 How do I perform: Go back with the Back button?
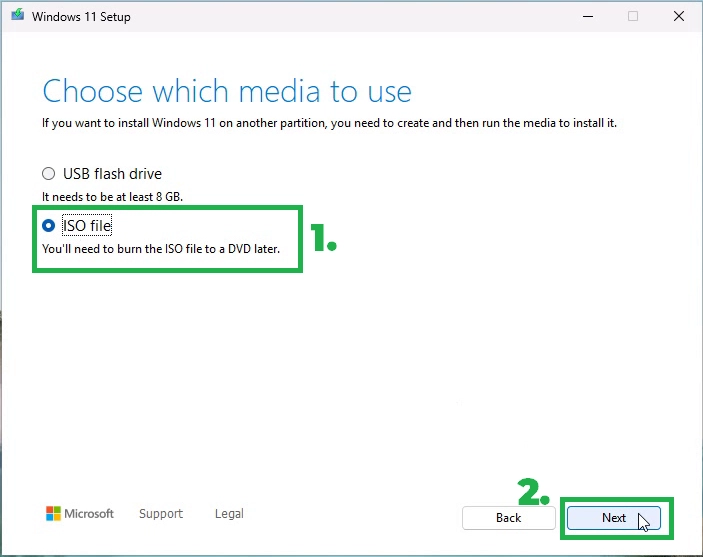[x=508, y=518]
